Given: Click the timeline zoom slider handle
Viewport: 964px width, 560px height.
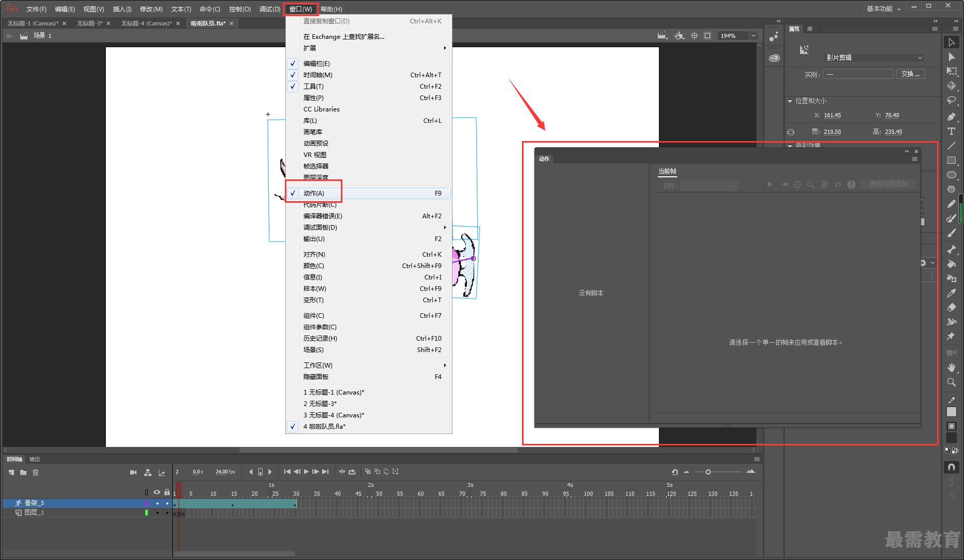Looking at the screenshot, I should pyautogui.click(x=708, y=472).
